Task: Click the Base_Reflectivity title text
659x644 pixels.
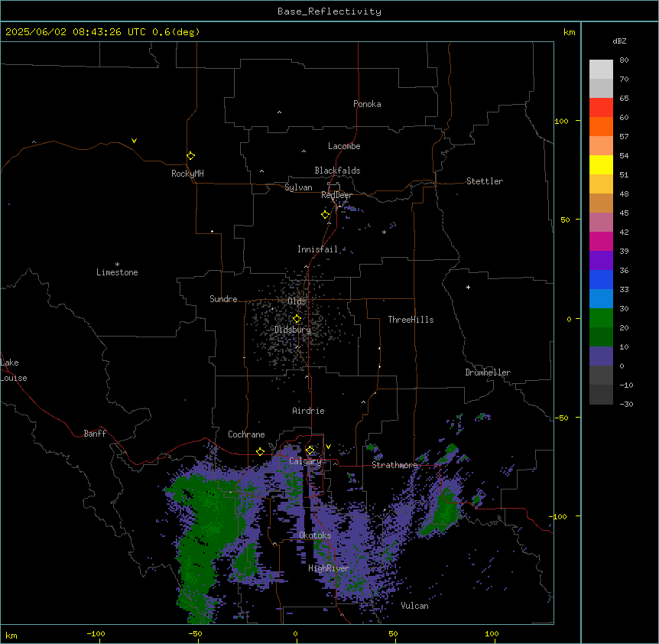Action: coord(329,11)
